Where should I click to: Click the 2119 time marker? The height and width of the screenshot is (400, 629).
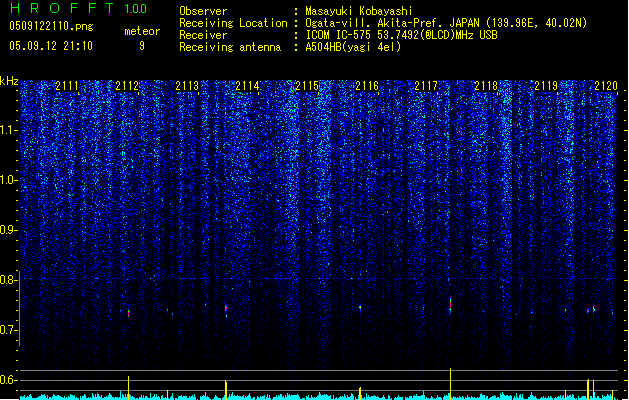coord(546,86)
